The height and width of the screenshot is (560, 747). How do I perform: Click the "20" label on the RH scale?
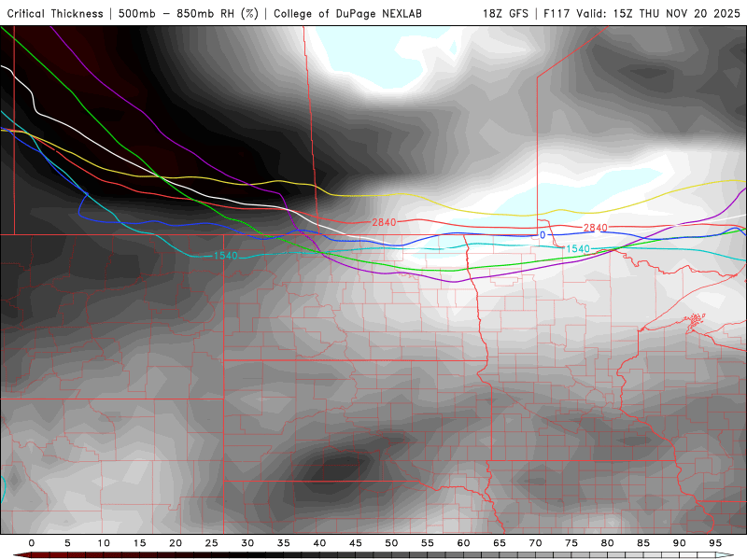click(176, 543)
